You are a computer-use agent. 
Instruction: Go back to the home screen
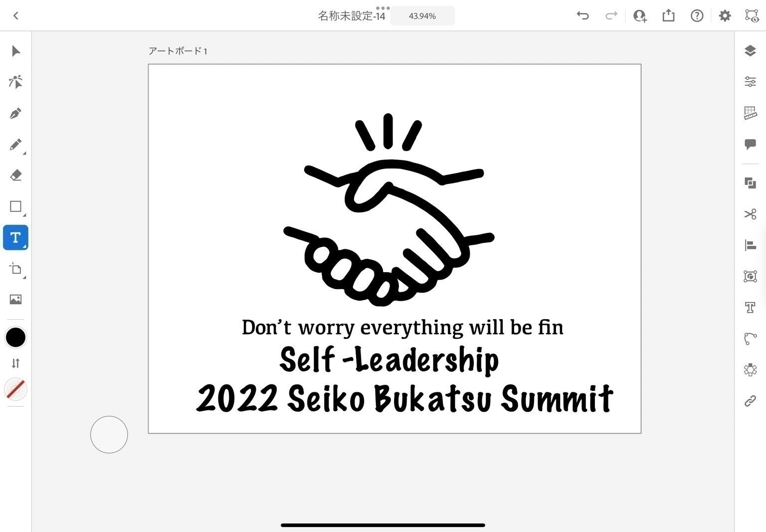point(15,15)
